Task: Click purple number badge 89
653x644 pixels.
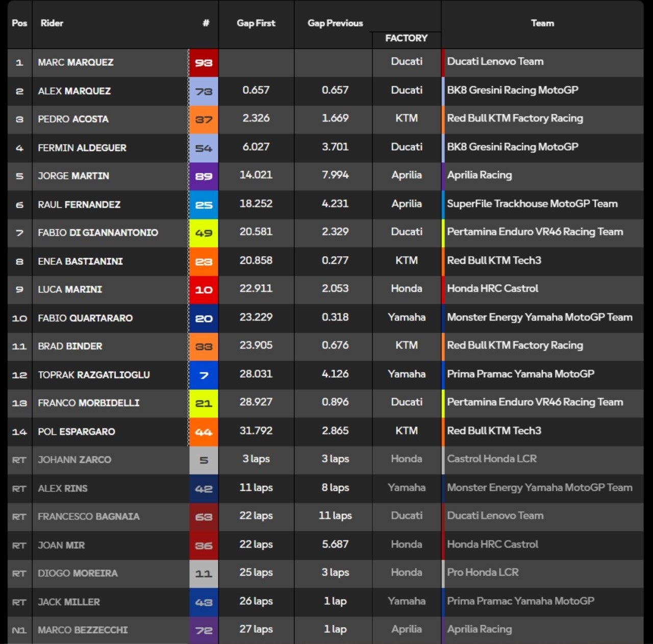Action: click(x=204, y=177)
